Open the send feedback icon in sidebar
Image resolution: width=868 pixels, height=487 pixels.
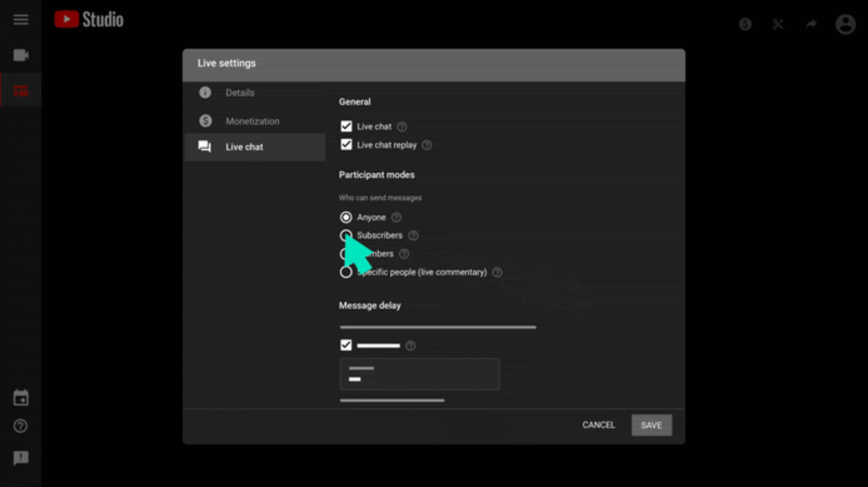point(21,458)
